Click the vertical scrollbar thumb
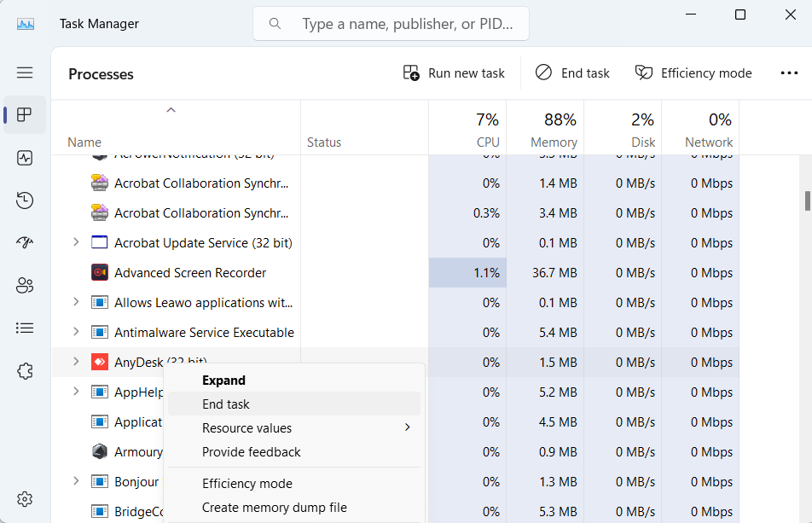Viewport: 812px width, 523px height. tap(808, 200)
